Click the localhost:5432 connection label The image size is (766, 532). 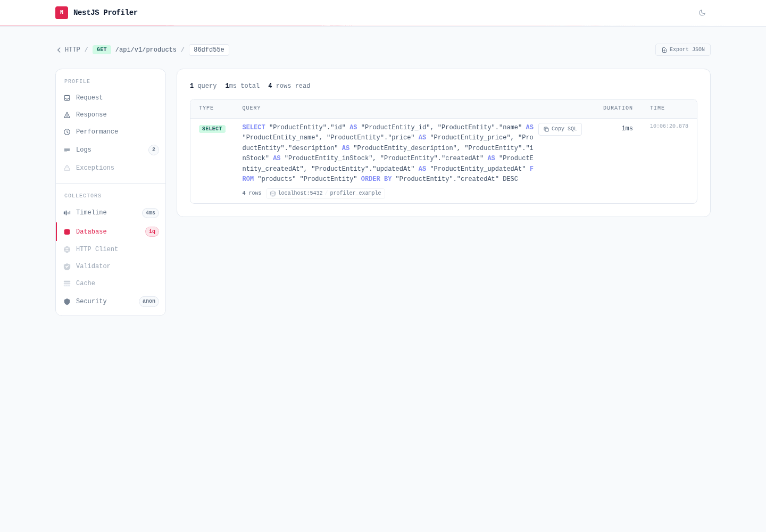tap(301, 194)
